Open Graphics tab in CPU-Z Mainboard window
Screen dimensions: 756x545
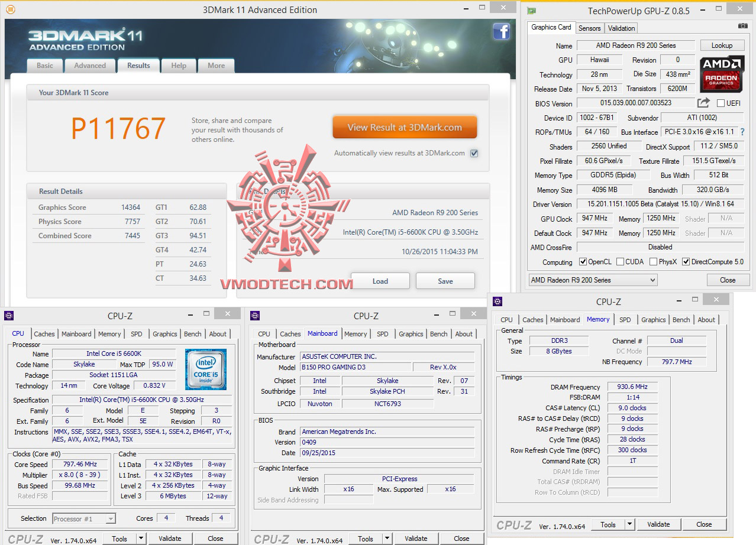pyautogui.click(x=411, y=334)
